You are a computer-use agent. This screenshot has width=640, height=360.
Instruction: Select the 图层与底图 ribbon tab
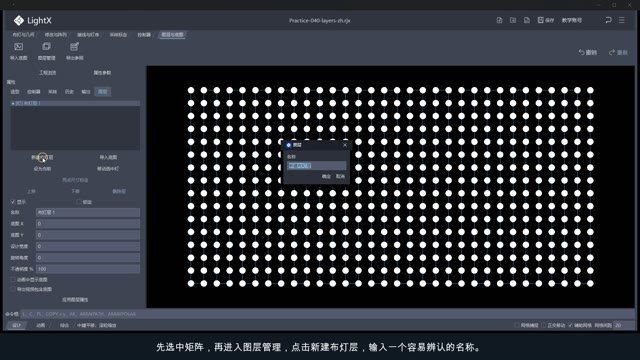click(172, 35)
